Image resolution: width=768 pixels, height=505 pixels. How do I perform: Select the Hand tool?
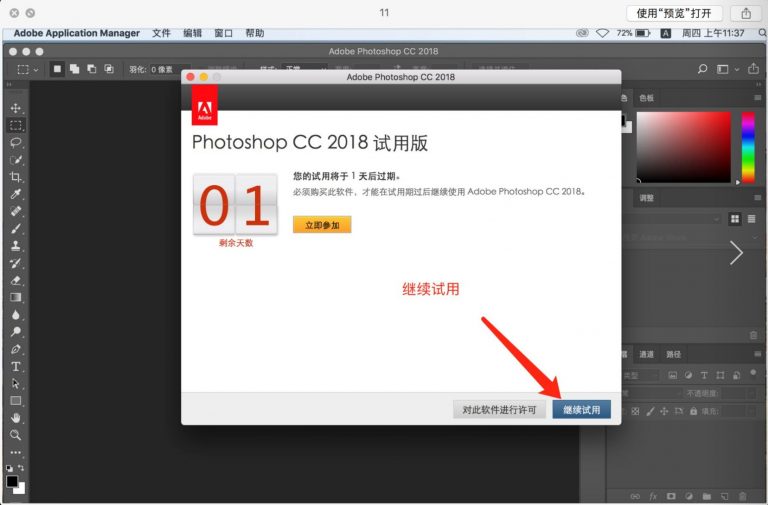pos(16,418)
